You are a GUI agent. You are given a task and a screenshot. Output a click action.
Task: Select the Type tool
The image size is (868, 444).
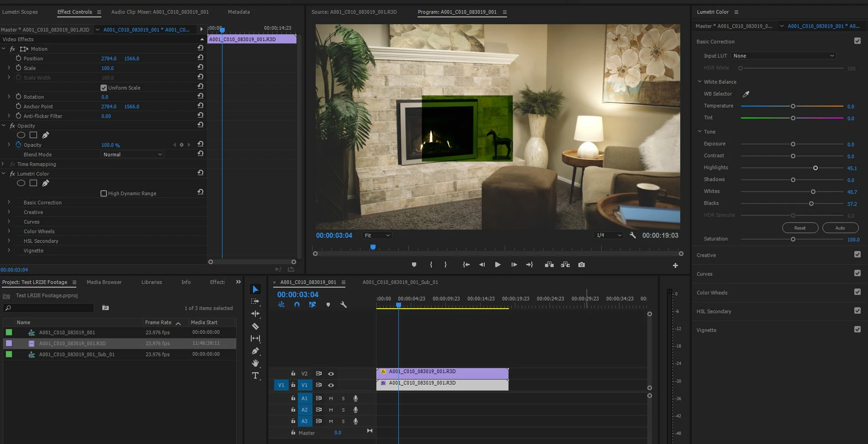point(255,375)
